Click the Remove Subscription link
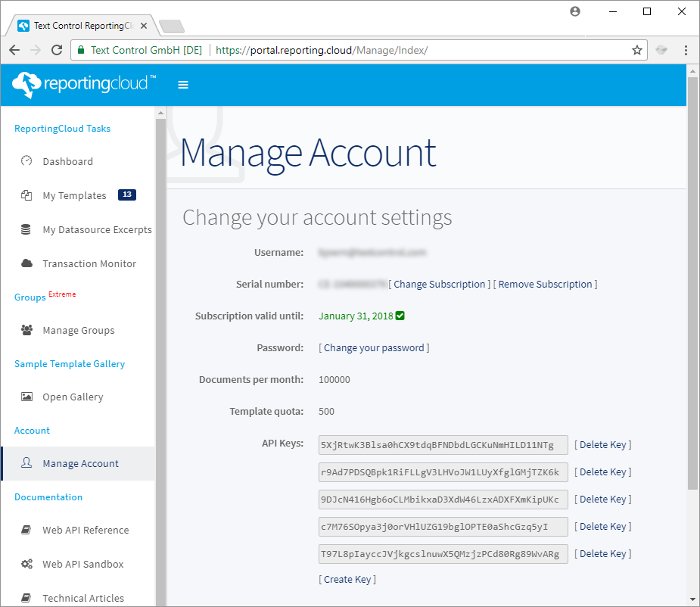 click(x=545, y=284)
